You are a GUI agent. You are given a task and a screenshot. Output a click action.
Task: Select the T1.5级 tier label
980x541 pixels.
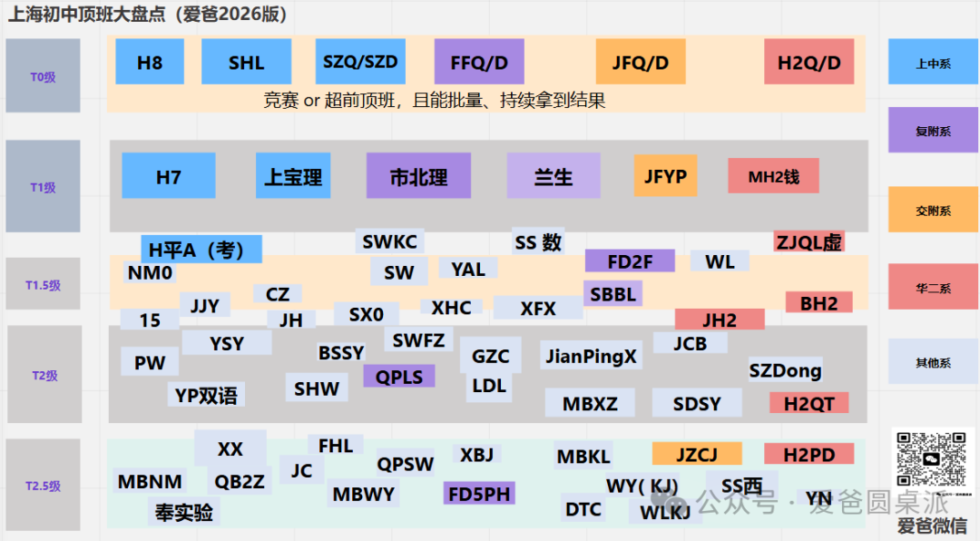point(44,284)
